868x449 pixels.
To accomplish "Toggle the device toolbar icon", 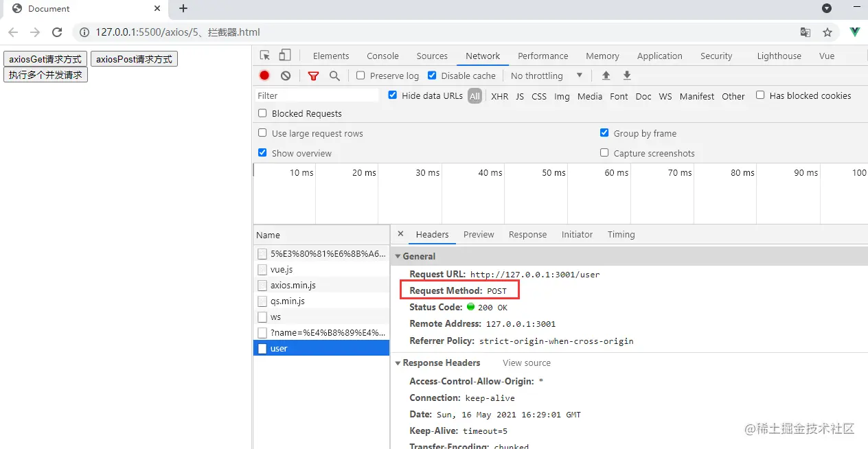I will coord(285,56).
